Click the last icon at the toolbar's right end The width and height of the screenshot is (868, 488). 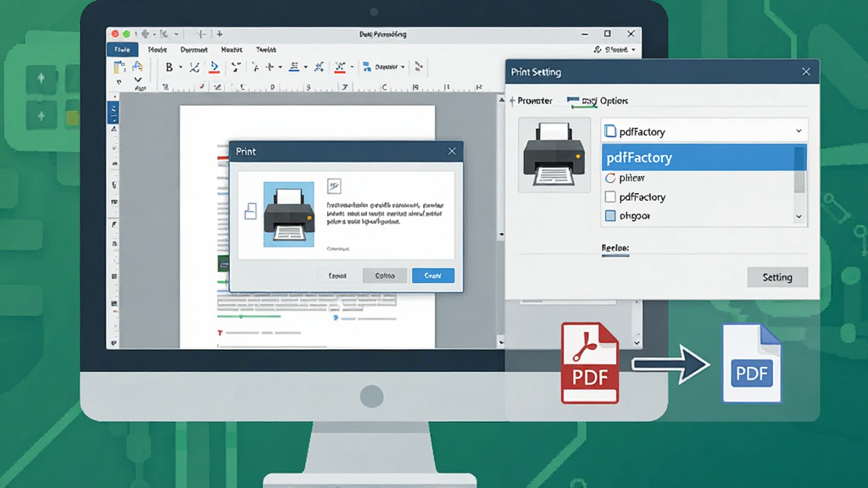[x=419, y=67]
